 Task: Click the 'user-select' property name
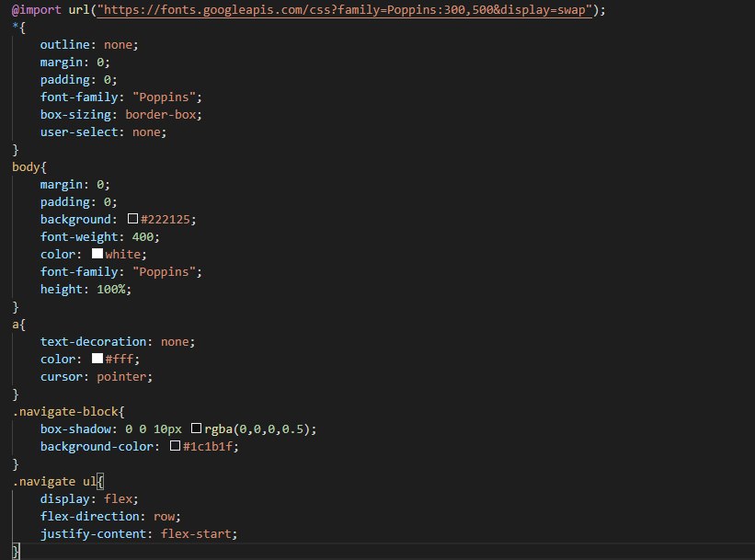pos(79,131)
